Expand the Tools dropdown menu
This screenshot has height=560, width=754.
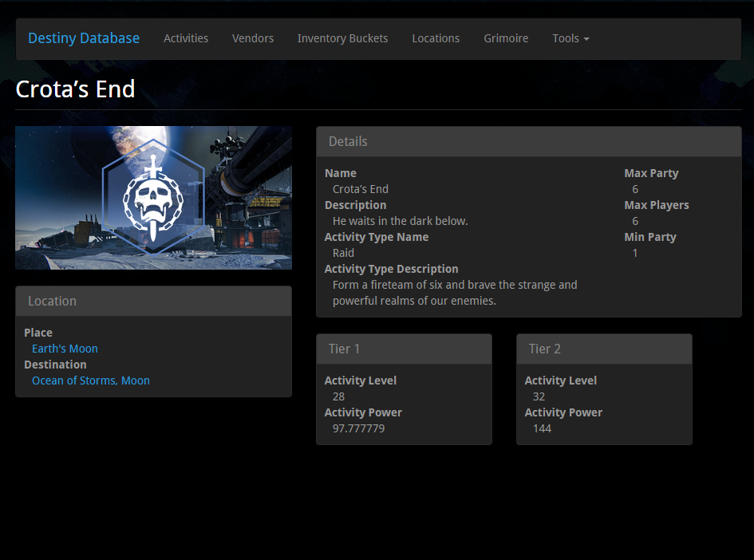pyautogui.click(x=570, y=38)
